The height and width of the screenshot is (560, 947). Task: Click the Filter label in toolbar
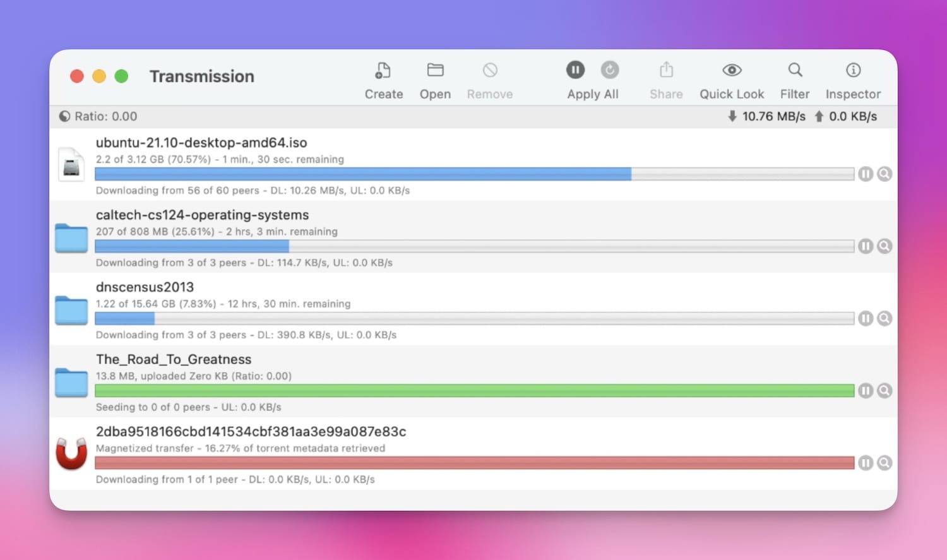[x=794, y=94]
